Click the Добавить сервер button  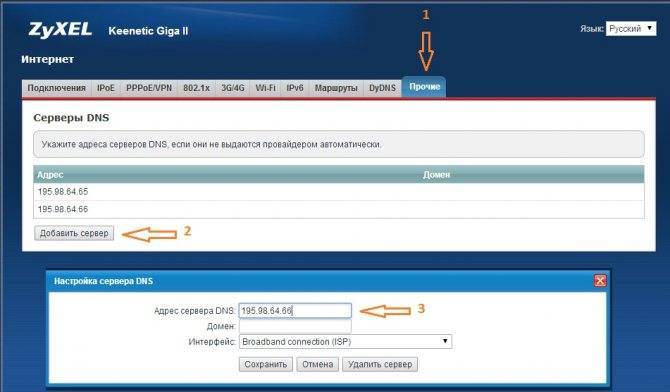(74, 233)
